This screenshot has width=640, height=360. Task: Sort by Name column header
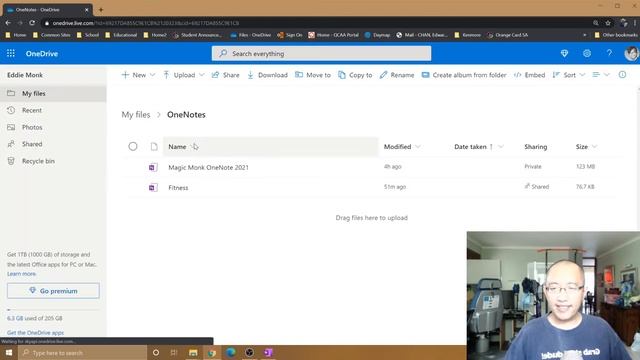(177, 147)
